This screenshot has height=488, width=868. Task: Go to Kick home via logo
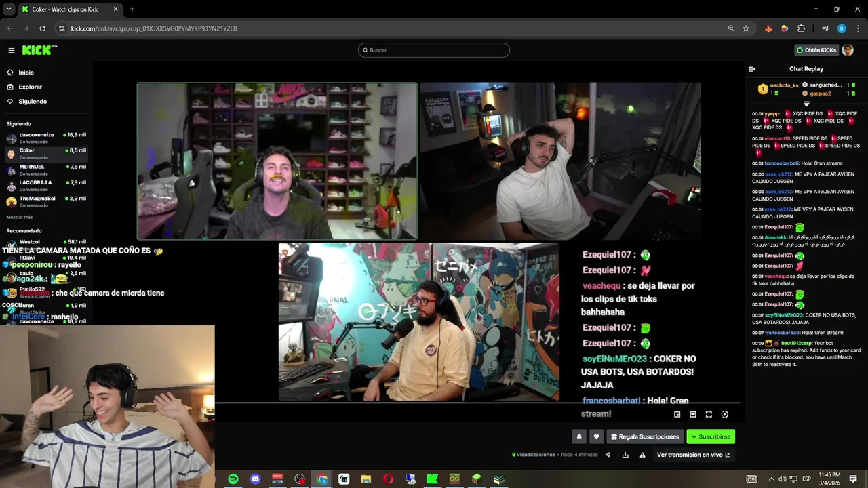39,50
